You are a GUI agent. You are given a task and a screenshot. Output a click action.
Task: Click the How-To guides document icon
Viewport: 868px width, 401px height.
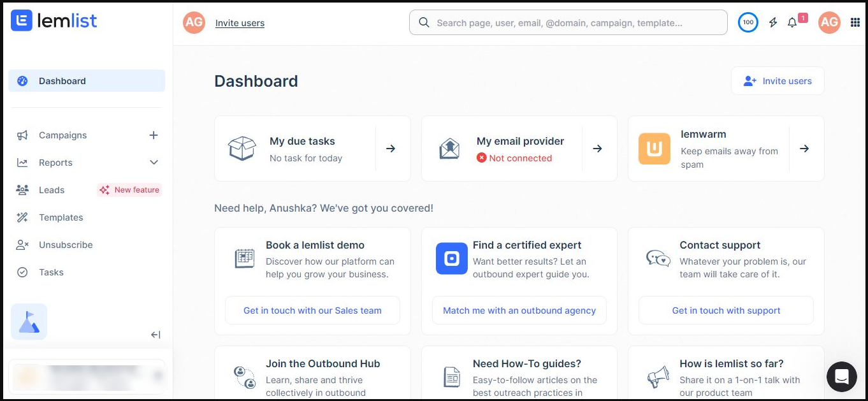(x=452, y=377)
